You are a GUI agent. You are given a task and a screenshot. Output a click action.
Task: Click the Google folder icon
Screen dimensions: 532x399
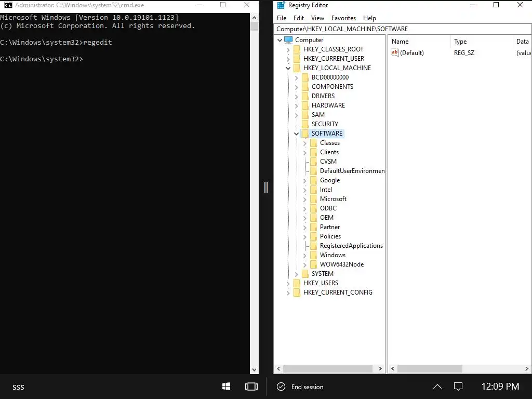[313, 180]
